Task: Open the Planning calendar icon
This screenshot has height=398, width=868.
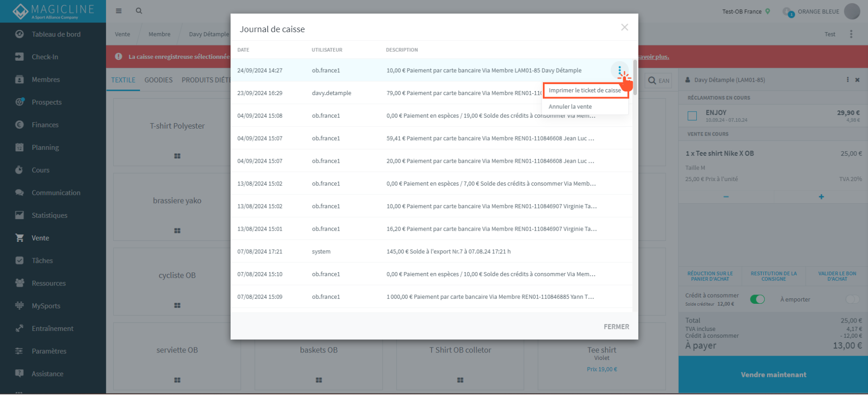Action: pyautogui.click(x=19, y=147)
